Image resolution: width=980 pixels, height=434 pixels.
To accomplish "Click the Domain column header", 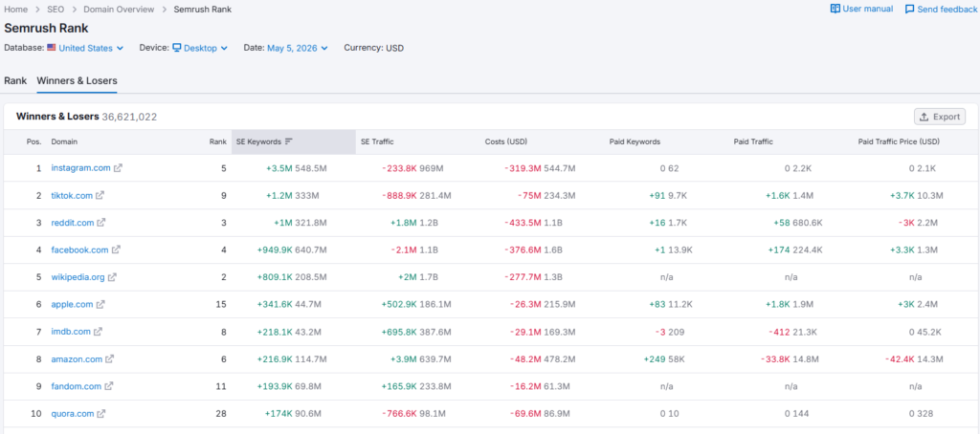I will point(64,141).
